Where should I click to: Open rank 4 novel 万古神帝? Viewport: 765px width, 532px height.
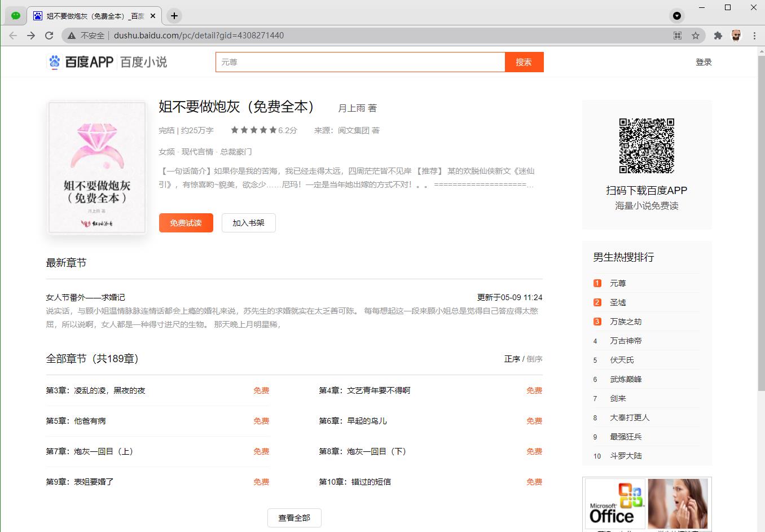[x=626, y=341]
